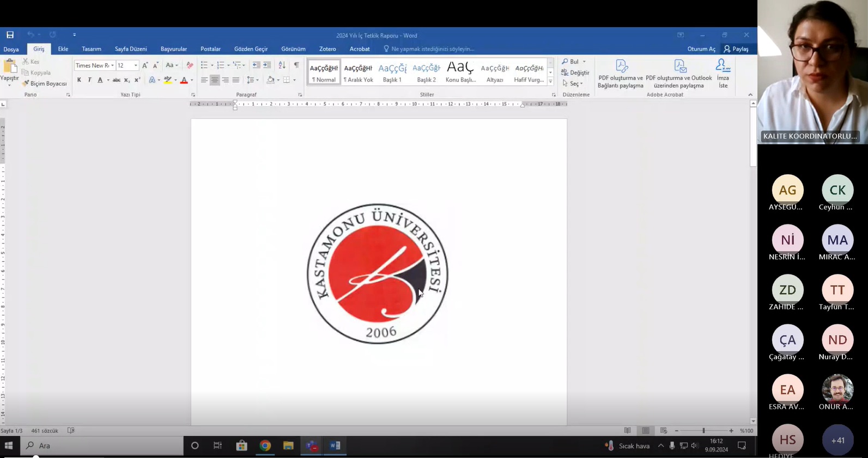Switch to read mode view in status bar
This screenshot has width=868, height=458.
(628, 431)
